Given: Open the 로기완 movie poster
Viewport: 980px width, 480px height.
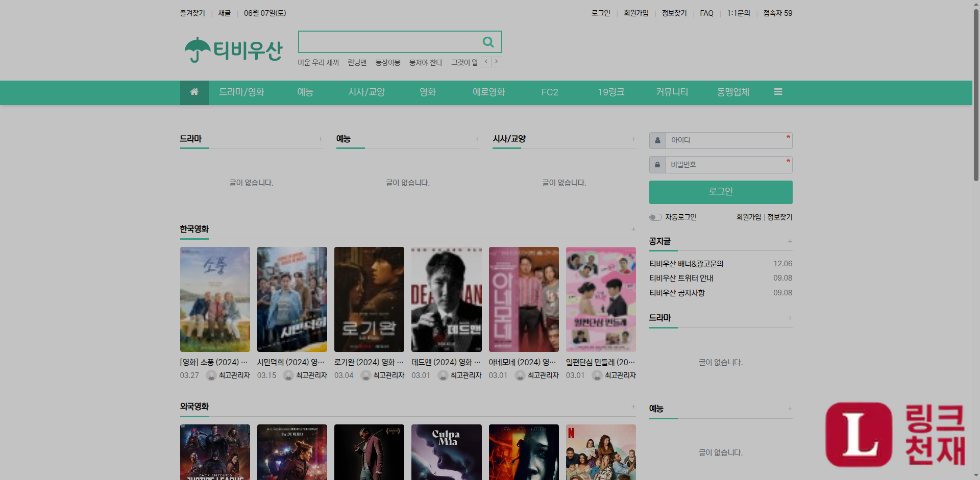Looking at the screenshot, I should [x=369, y=299].
